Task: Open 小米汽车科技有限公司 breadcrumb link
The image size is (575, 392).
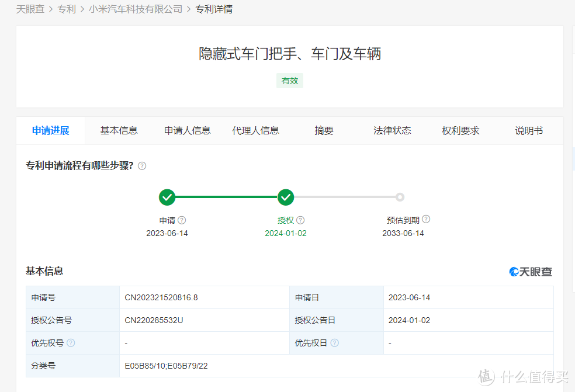Action: (136, 9)
